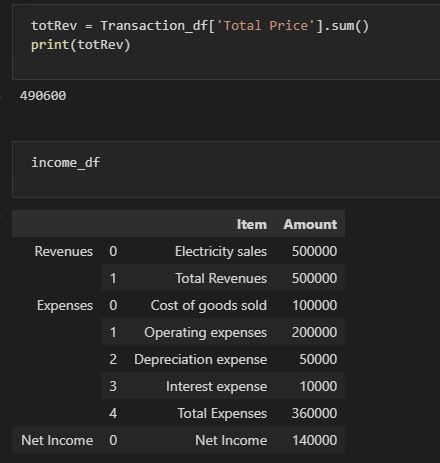Click the Item column header
The image size is (440, 463).
[252, 224]
